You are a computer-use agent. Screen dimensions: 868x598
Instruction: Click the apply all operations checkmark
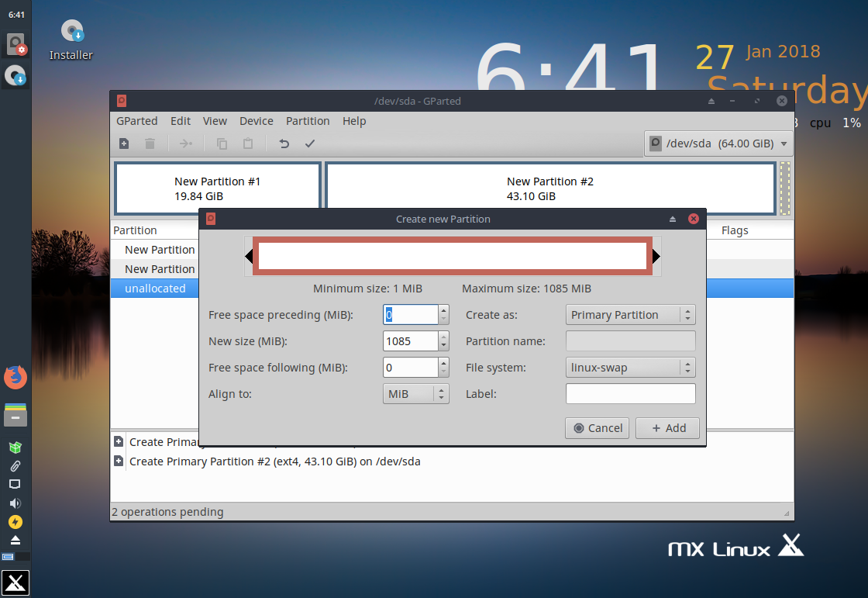(x=310, y=143)
